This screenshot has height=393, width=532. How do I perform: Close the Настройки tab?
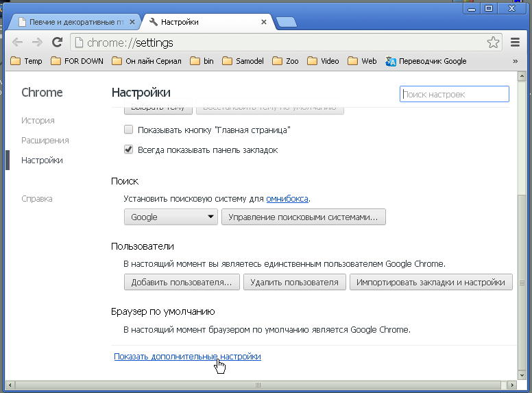tap(264, 22)
